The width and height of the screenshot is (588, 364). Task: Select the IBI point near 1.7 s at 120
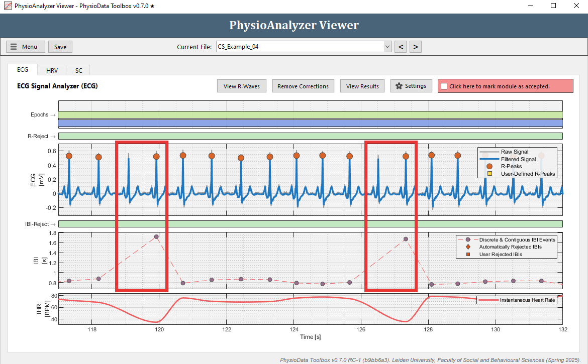(x=156, y=236)
